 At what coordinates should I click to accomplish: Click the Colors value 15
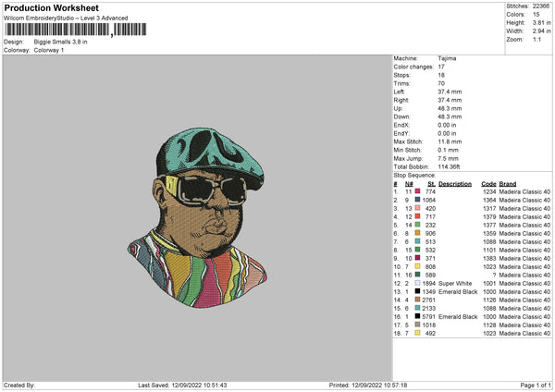click(536, 15)
